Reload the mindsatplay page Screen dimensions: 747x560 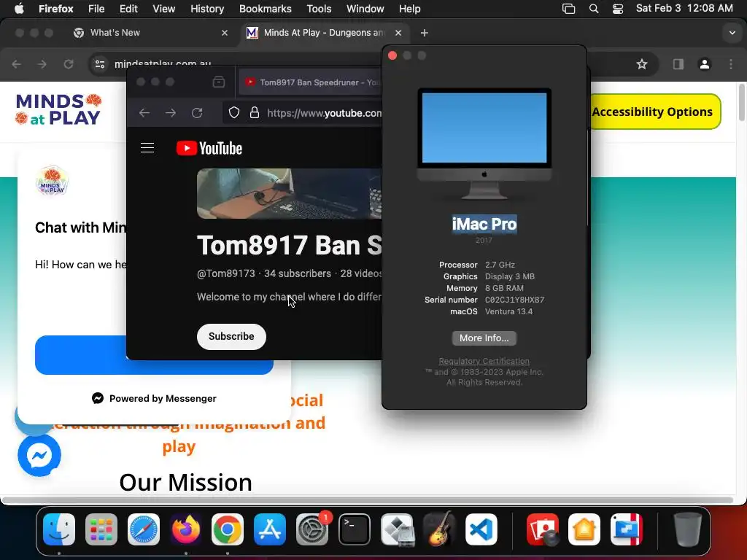pos(69,64)
